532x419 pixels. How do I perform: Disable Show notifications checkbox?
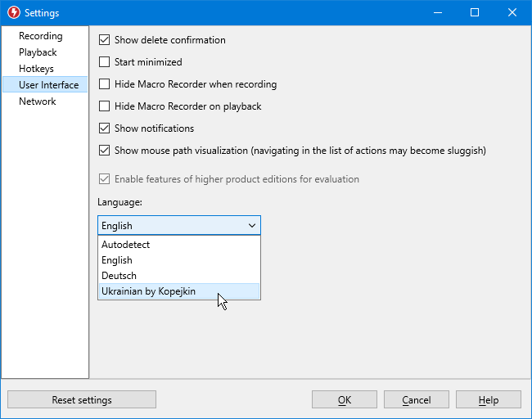pyautogui.click(x=104, y=128)
